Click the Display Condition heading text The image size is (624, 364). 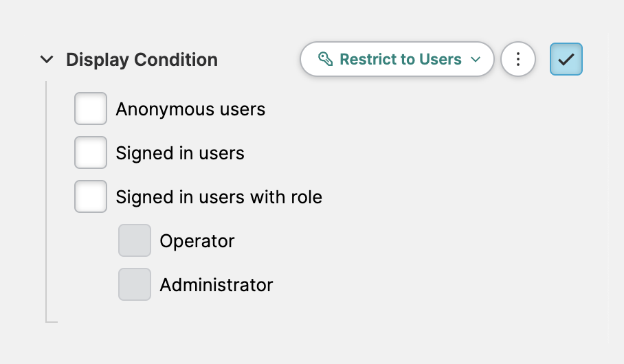[x=142, y=60]
